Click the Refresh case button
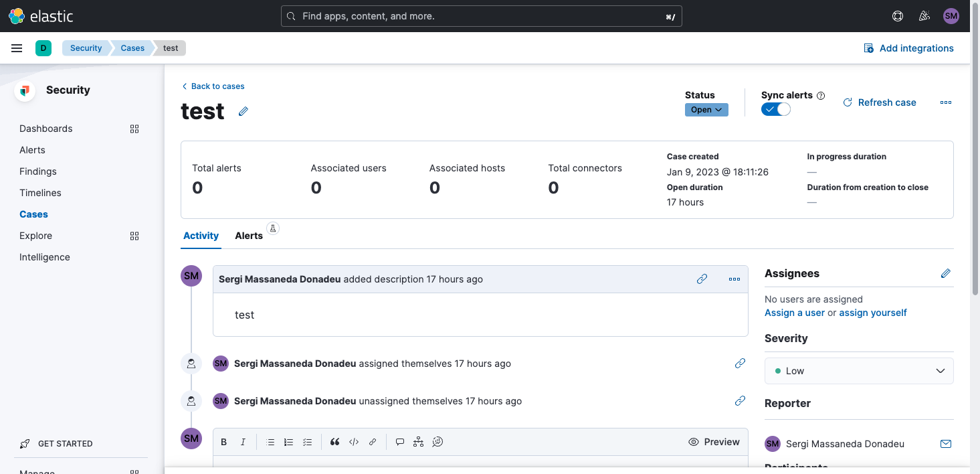 pos(879,102)
